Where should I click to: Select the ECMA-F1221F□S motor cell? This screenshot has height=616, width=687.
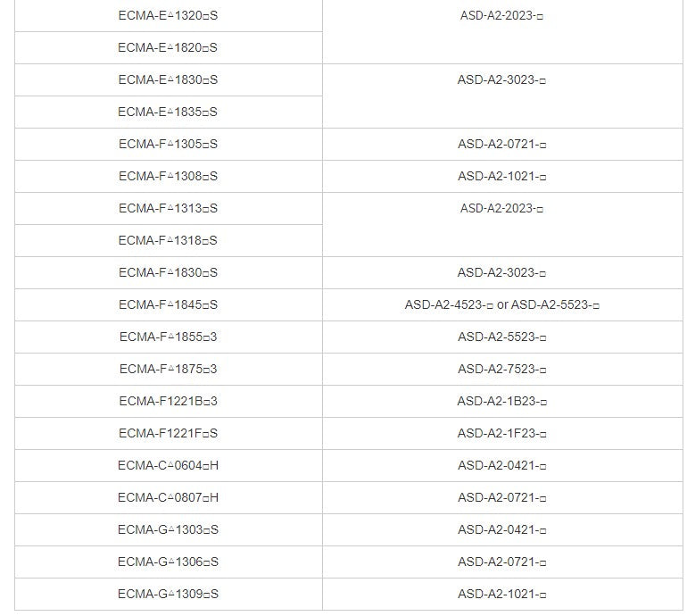[168, 434]
